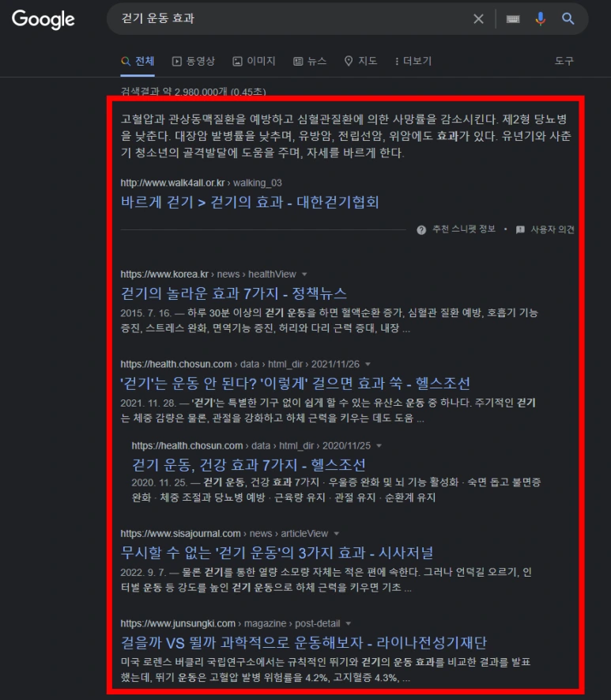Click into the search field containing 걷기 운동 효과
611x700 pixels.
pyautogui.click(x=290, y=19)
